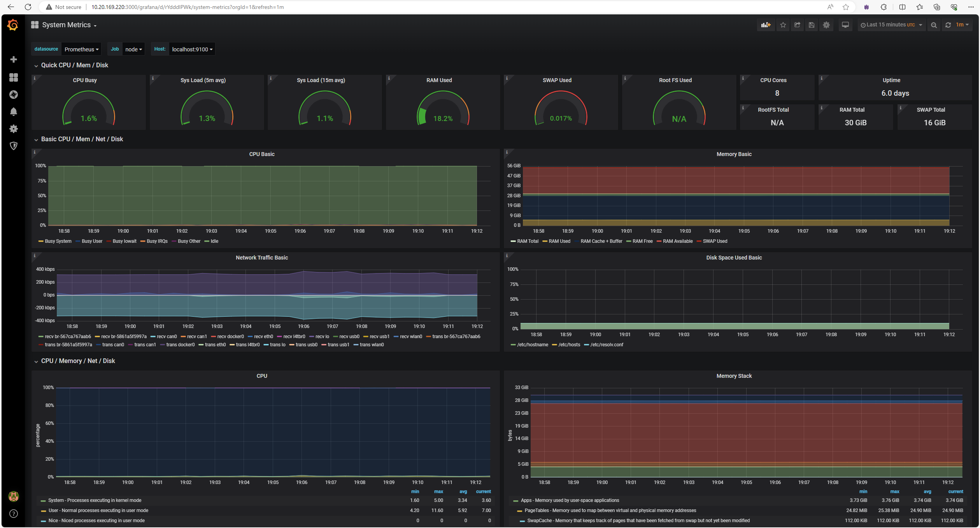
Task: Open the Prometheus datasource dropdown
Action: pos(81,49)
